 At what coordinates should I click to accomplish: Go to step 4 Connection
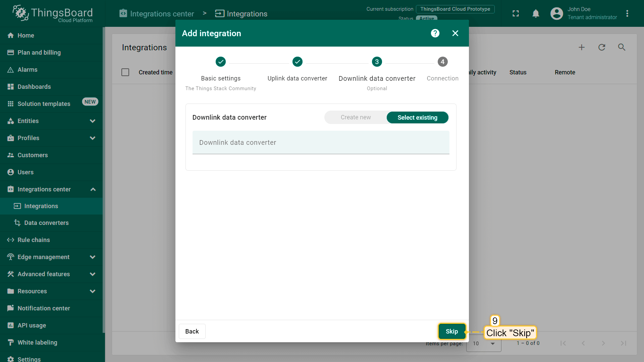(x=442, y=62)
